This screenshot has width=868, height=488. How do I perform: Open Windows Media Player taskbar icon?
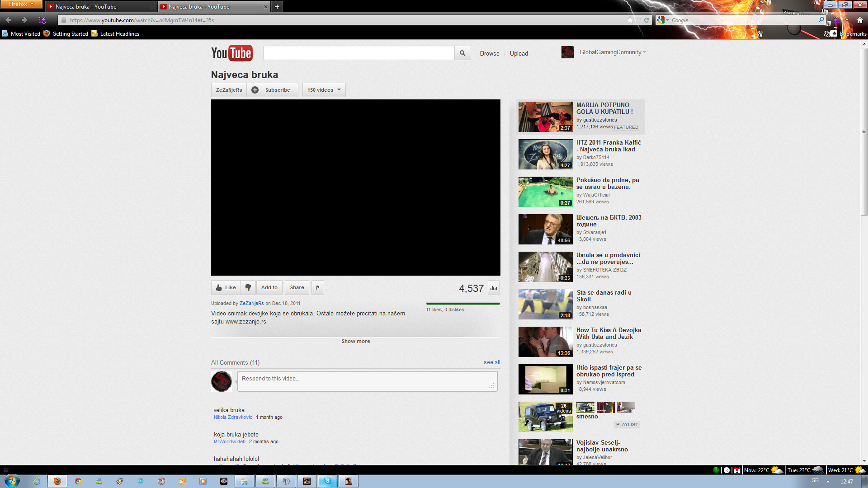203,481
